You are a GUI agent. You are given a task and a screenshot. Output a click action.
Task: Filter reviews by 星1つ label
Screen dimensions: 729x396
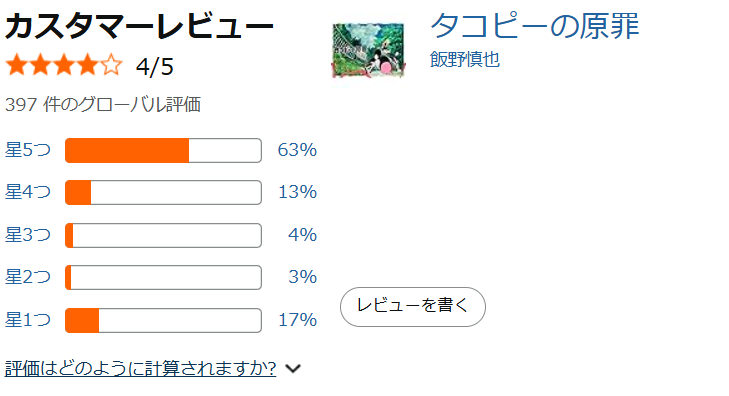[27, 320]
